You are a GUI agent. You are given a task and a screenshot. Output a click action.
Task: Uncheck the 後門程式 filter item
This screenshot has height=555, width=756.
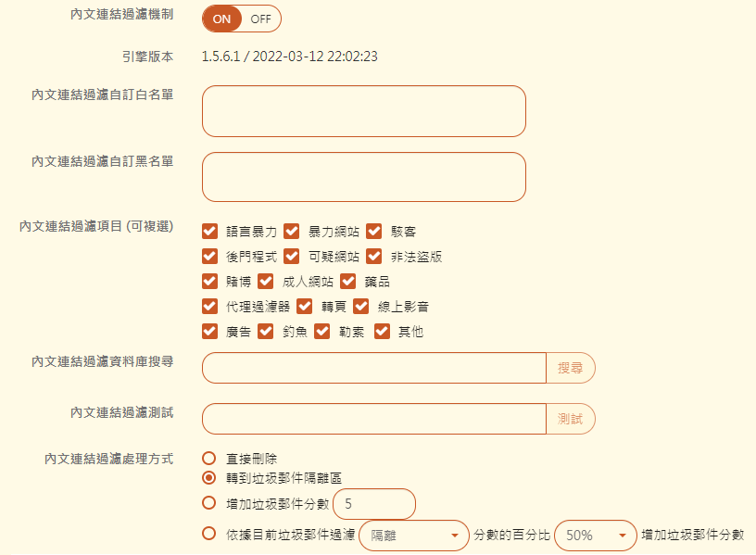(x=209, y=256)
